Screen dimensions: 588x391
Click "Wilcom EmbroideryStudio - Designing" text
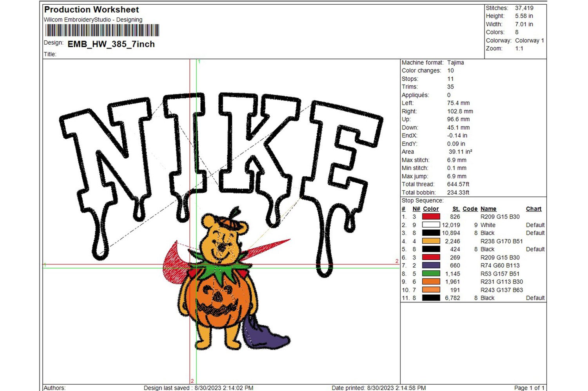(93, 20)
